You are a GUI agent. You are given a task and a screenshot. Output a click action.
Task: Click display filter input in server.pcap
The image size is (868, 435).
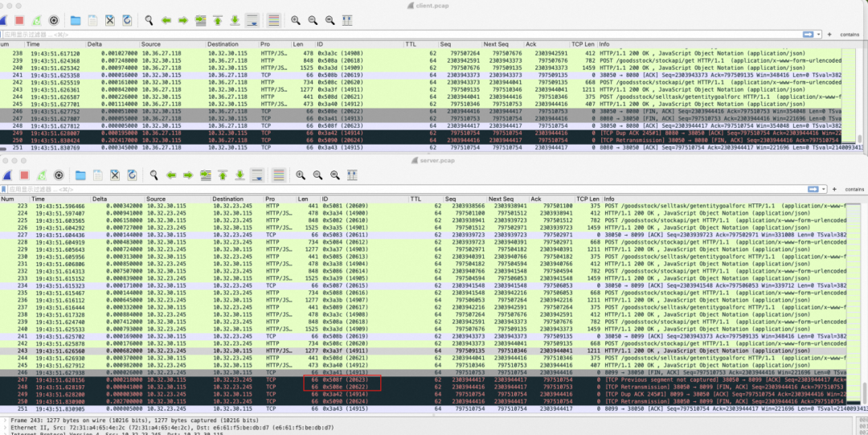[x=404, y=189]
